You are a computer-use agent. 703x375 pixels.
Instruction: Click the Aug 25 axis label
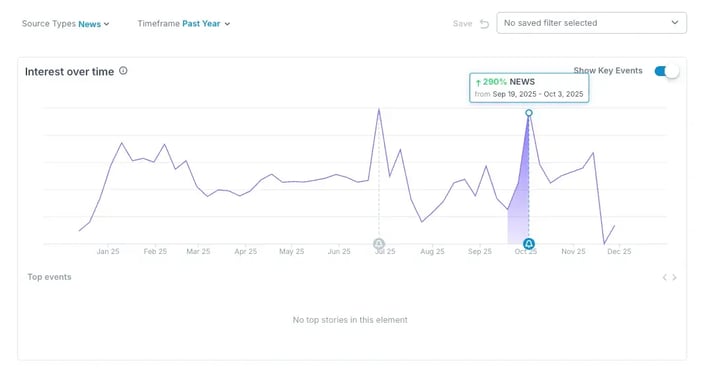tap(432, 252)
